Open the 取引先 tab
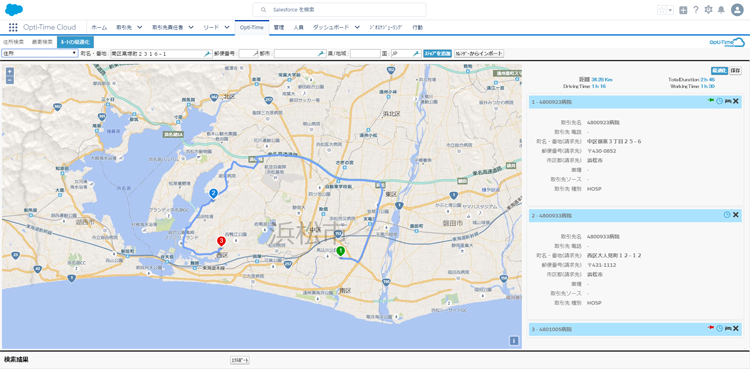 point(124,27)
